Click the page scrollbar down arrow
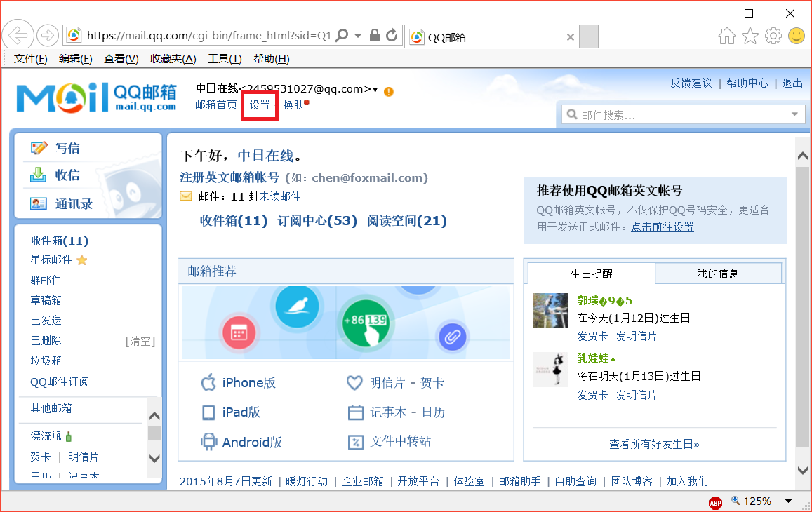Viewport: 812px width, 512px height. click(803, 471)
